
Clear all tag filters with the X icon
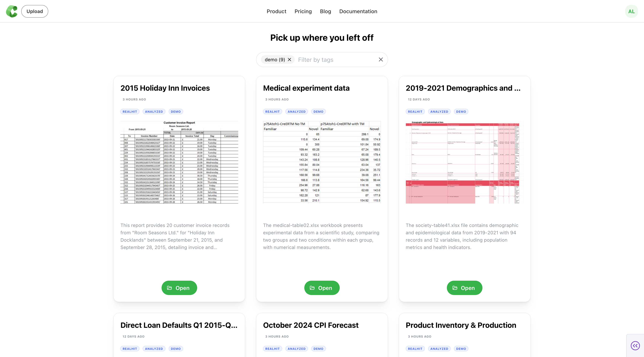tap(381, 60)
